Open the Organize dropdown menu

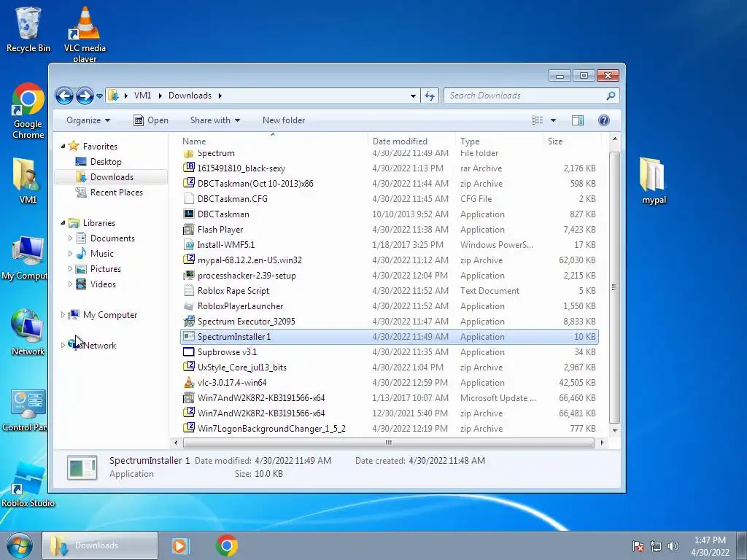pyautogui.click(x=88, y=120)
